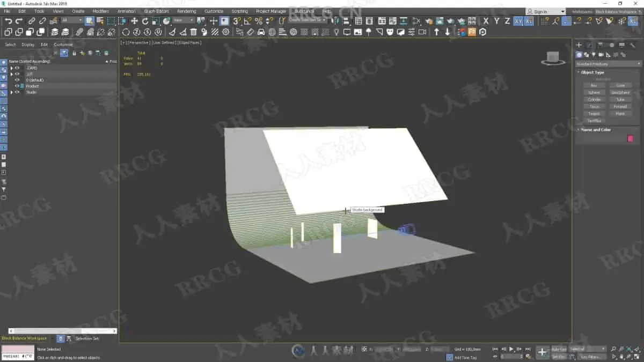Screen dimensions: 644x362
Task: Create a Box primitive button
Action: click(594, 85)
